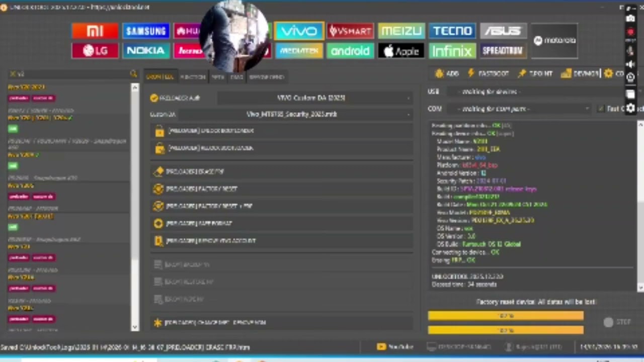Click the lower yellow progress bar
Screen dimensions: 644x362
[x=506, y=330]
